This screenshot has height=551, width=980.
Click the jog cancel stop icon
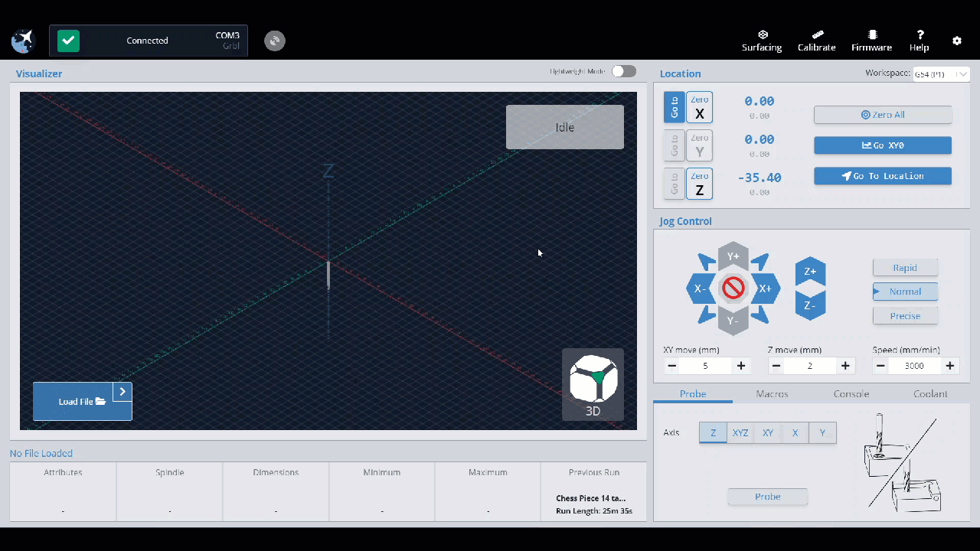(733, 289)
